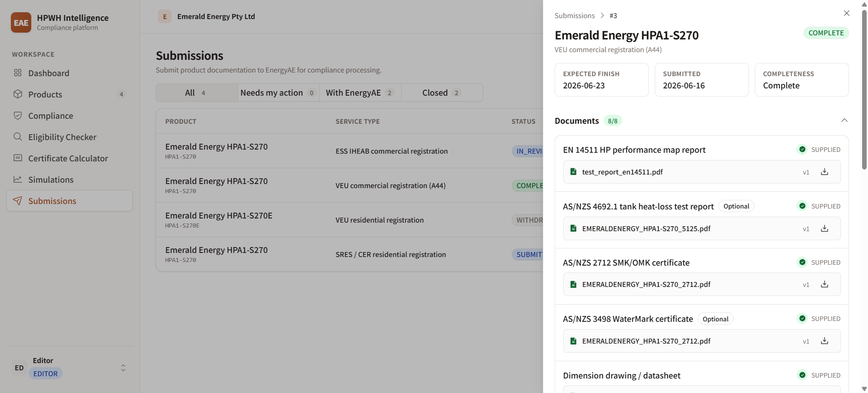This screenshot has height=393, width=868.
Task: Click the Products count badge 4
Action: coord(121,94)
